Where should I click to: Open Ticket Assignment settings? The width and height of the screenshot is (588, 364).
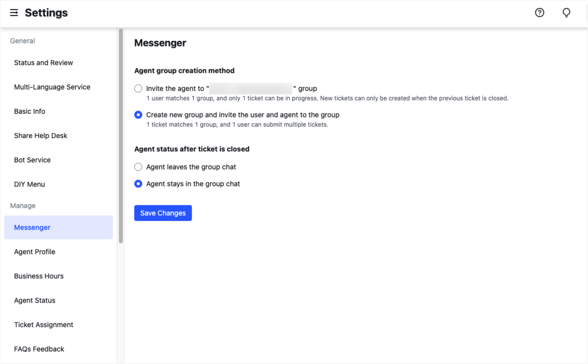[43, 325]
